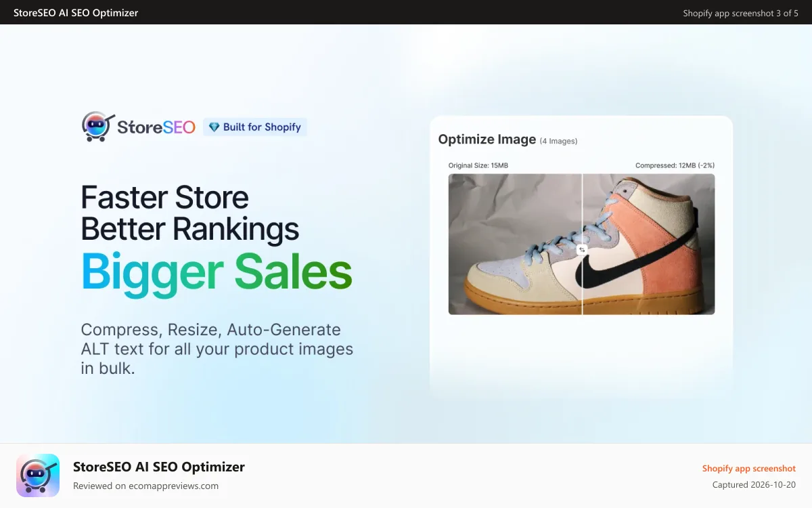
Task: Click the "(4 Images)" count label
Action: [558, 141]
